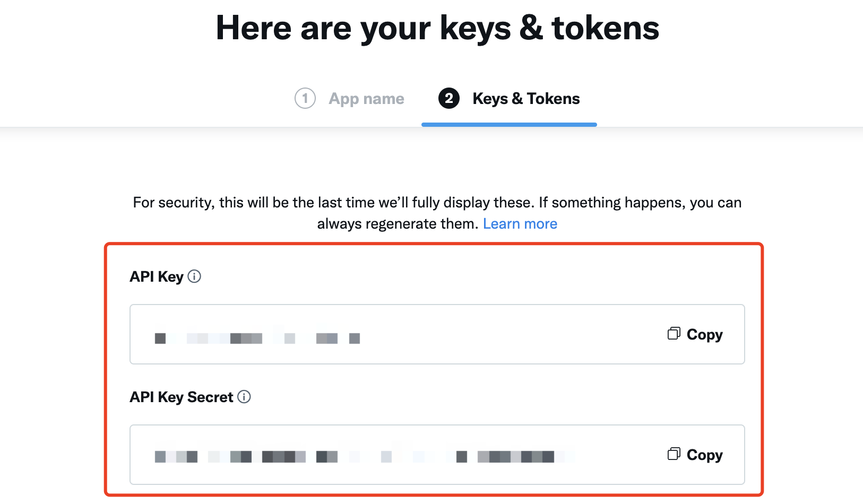Click the info icon beside API Key
This screenshot has height=504, width=863.
(194, 276)
